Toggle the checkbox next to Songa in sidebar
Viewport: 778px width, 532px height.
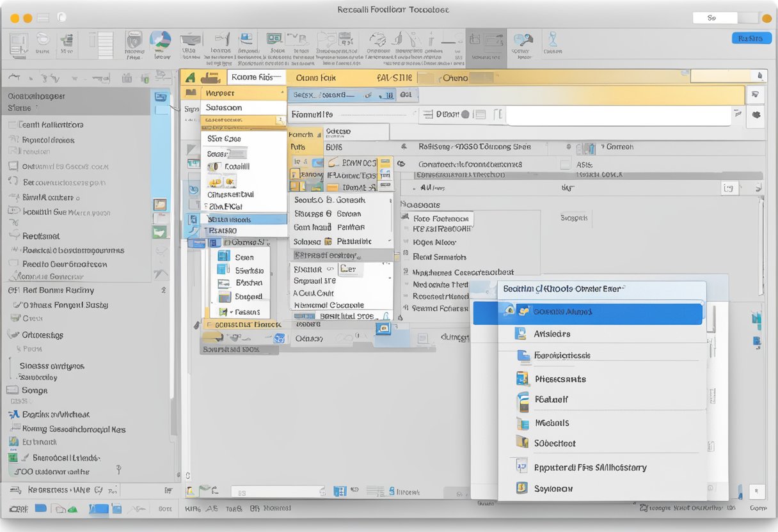coord(12,390)
